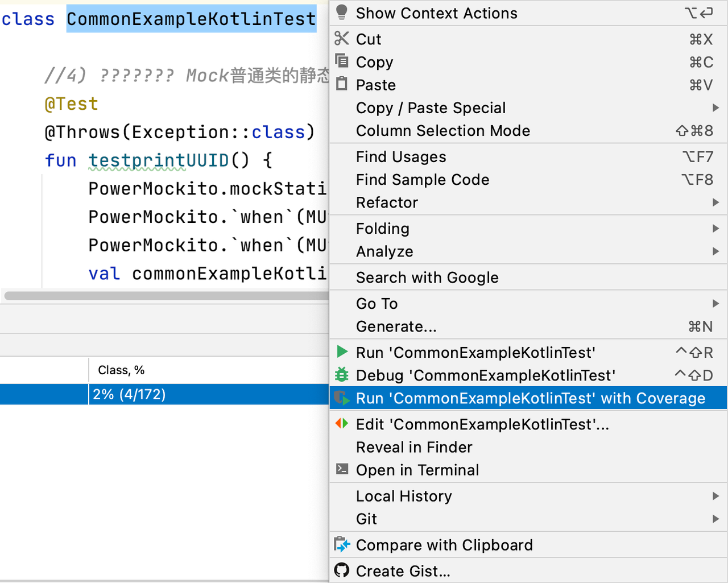Click the Copy documents icon
The image size is (728, 583).
tap(341, 60)
